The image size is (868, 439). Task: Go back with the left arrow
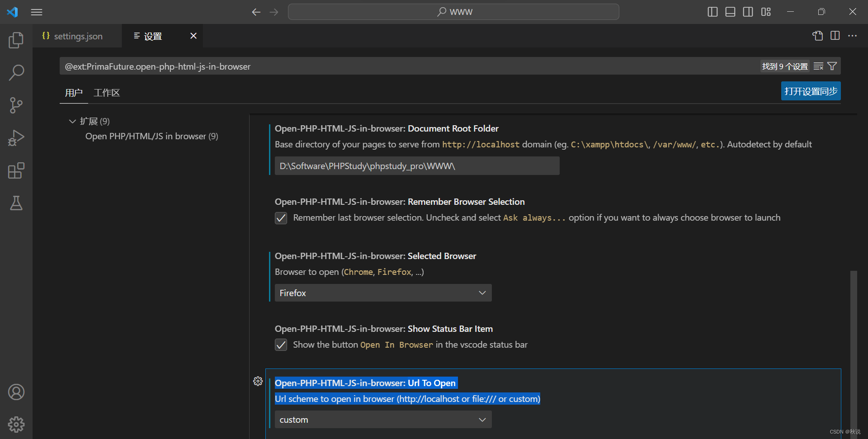pyautogui.click(x=256, y=12)
